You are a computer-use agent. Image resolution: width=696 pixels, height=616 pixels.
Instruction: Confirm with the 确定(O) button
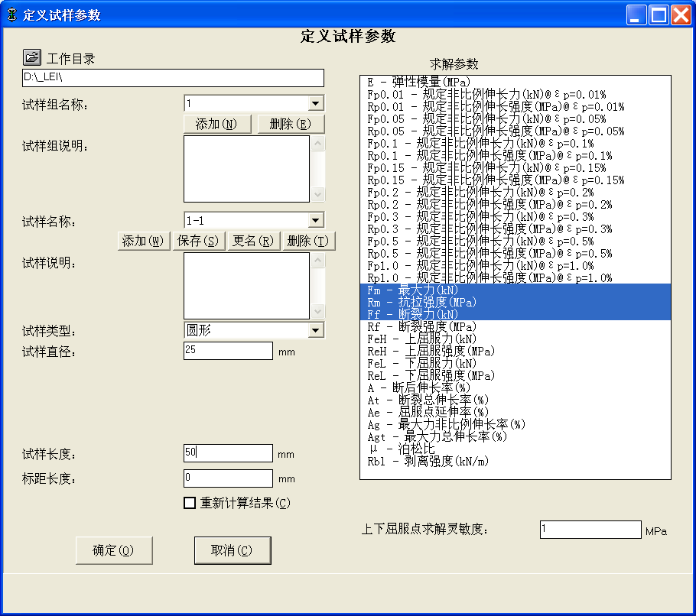click(114, 550)
